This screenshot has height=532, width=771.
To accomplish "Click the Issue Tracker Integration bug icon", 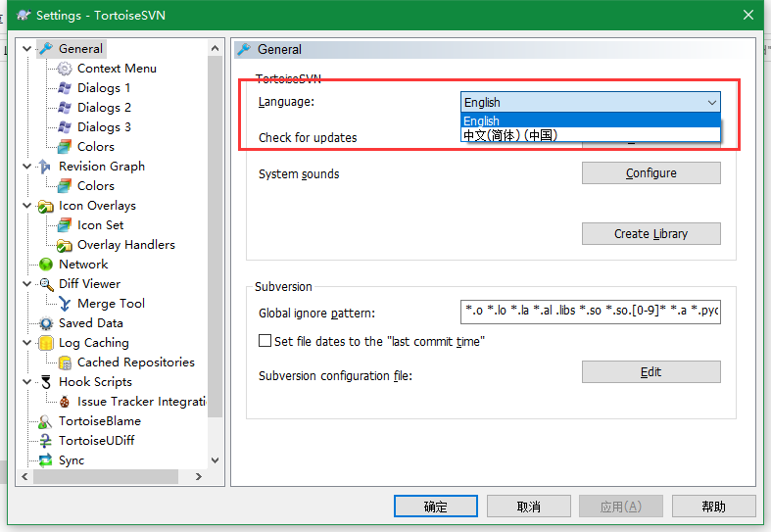I will [65, 402].
